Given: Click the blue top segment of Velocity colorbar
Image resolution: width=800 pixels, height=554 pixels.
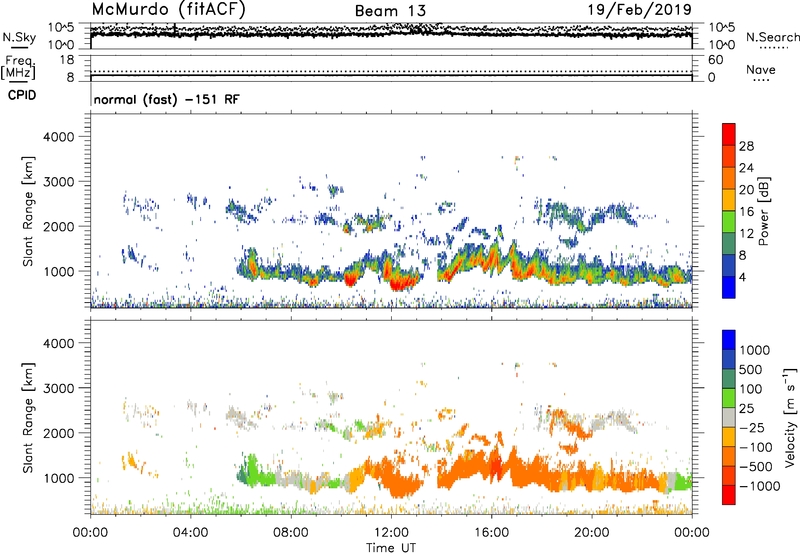Looking at the screenshot, I should 729,340.
